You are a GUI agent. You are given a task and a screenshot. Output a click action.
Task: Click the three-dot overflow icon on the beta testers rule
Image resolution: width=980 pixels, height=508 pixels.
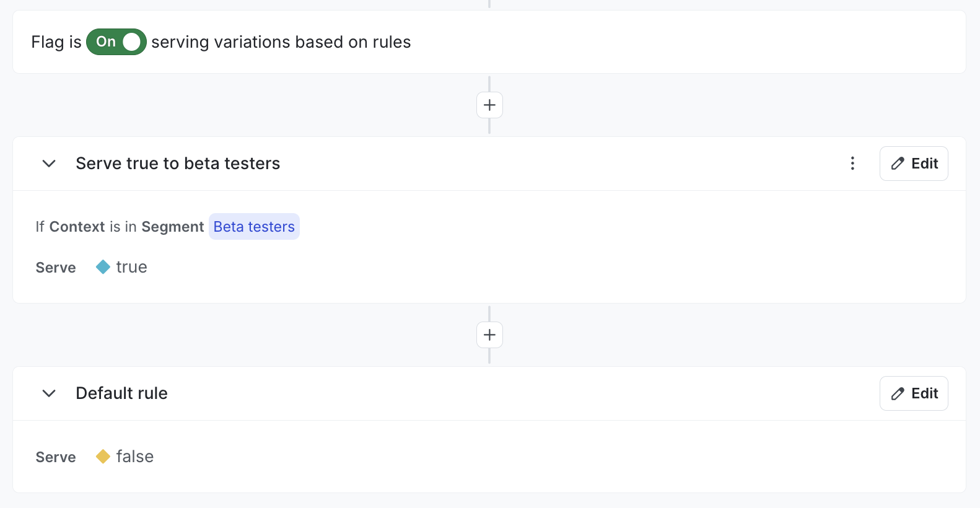(853, 163)
